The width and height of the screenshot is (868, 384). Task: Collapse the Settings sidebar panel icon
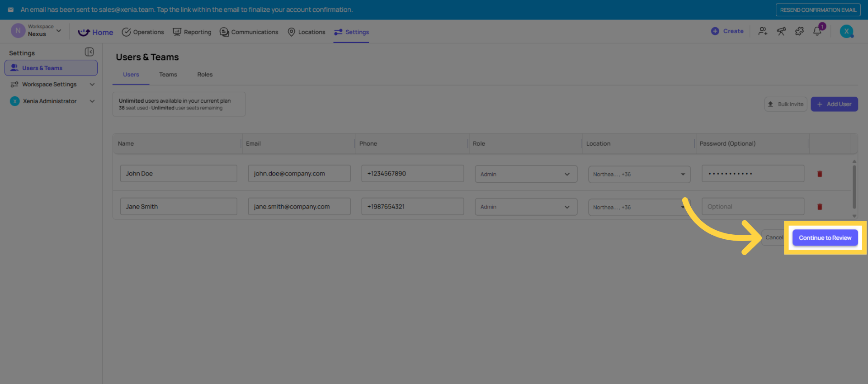point(89,52)
